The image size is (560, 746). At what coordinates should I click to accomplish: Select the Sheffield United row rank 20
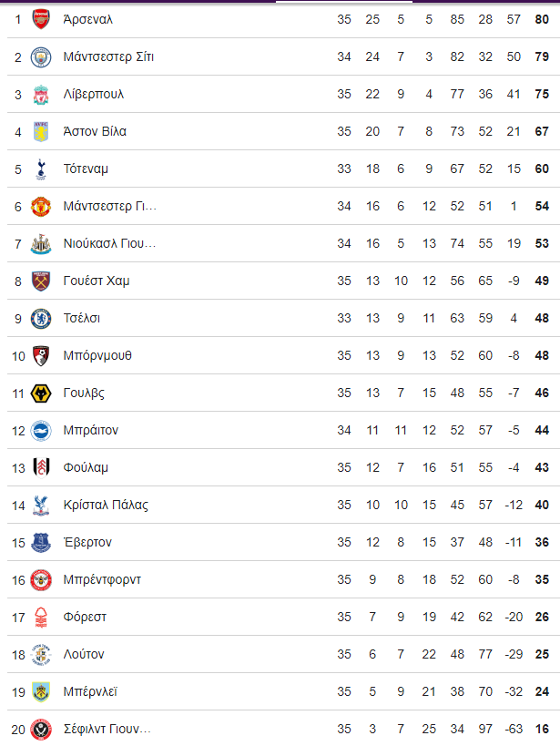18,730
